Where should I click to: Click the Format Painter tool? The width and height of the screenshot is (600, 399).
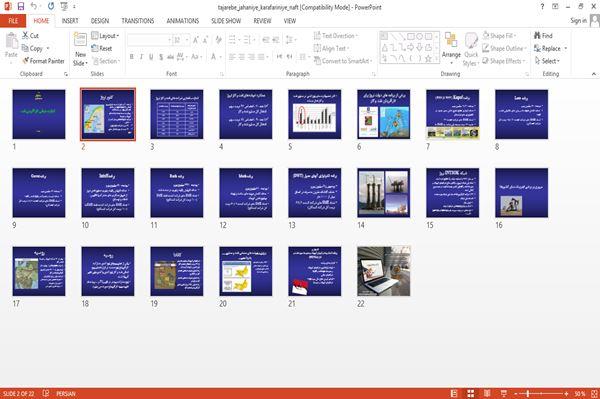pos(43,61)
